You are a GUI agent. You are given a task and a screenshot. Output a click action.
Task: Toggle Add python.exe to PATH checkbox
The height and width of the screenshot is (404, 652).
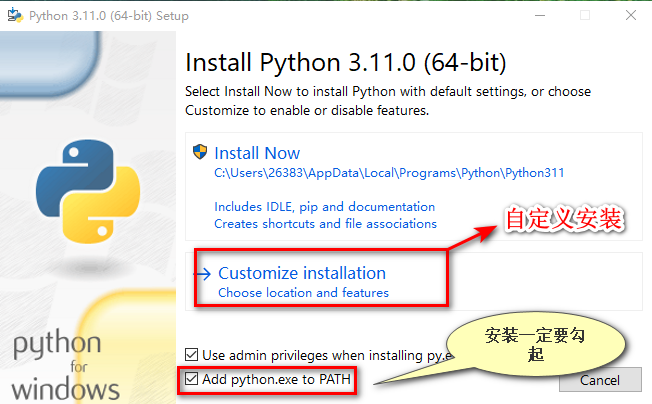point(191,379)
